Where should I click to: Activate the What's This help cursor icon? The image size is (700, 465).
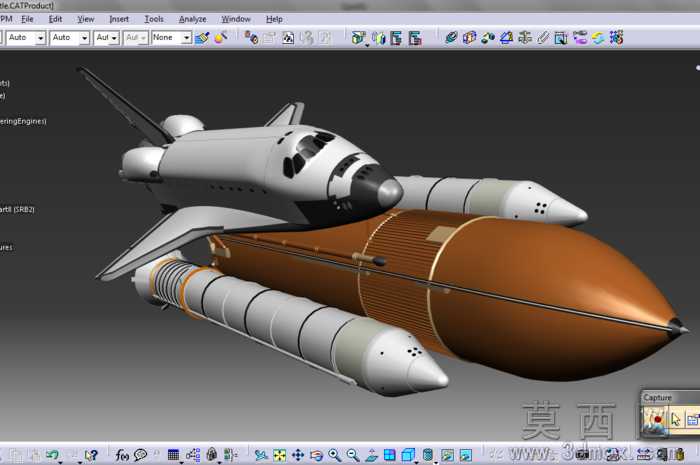[91, 455]
